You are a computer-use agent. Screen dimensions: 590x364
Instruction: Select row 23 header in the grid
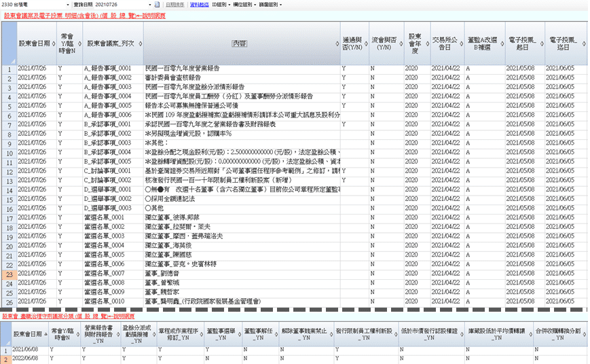pos(8,274)
